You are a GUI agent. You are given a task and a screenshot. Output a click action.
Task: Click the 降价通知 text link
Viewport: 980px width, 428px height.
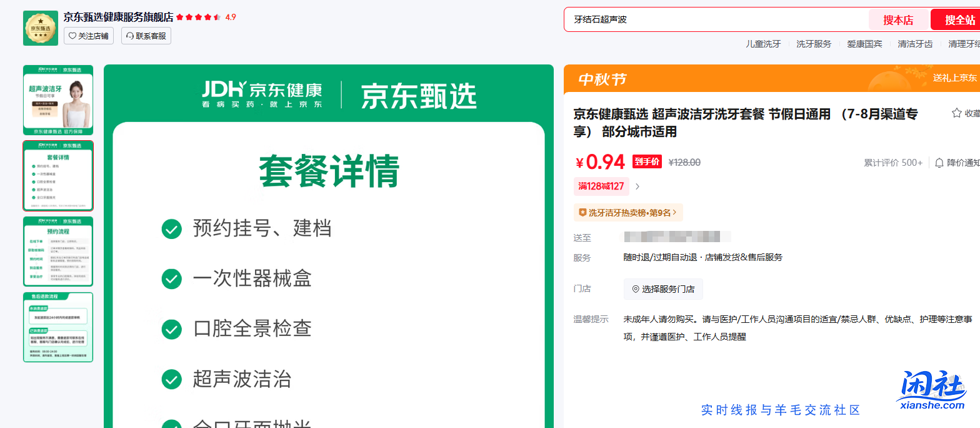(x=963, y=163)
